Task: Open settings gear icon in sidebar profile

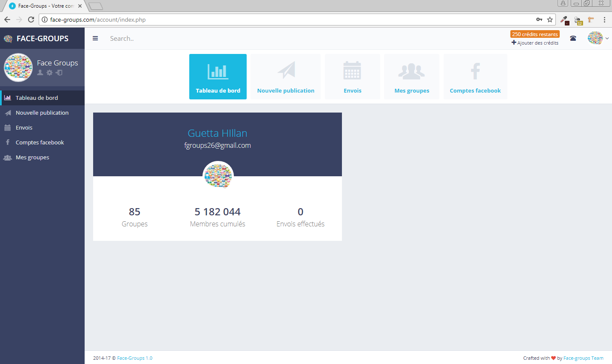Action: click(50, 73)
